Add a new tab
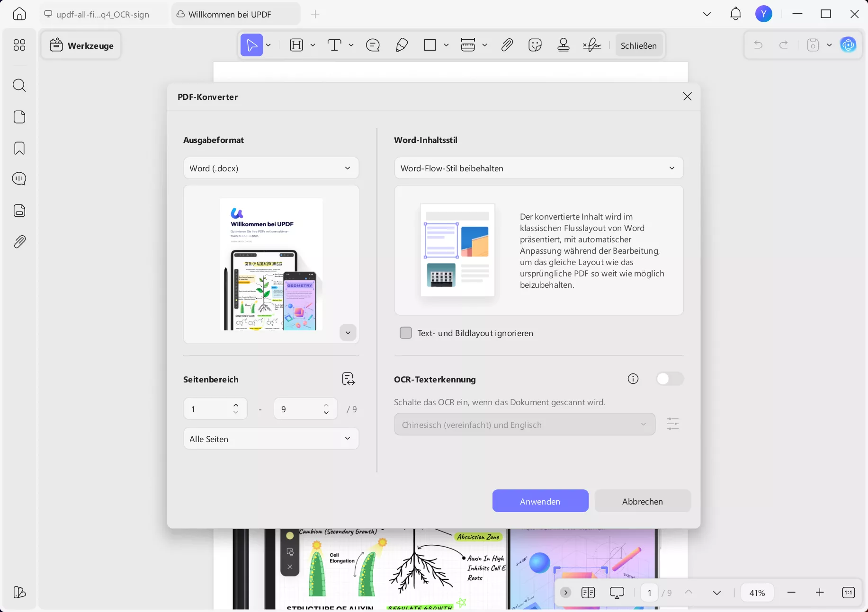This screenshot has height=612, width=868. pos(315,14)
